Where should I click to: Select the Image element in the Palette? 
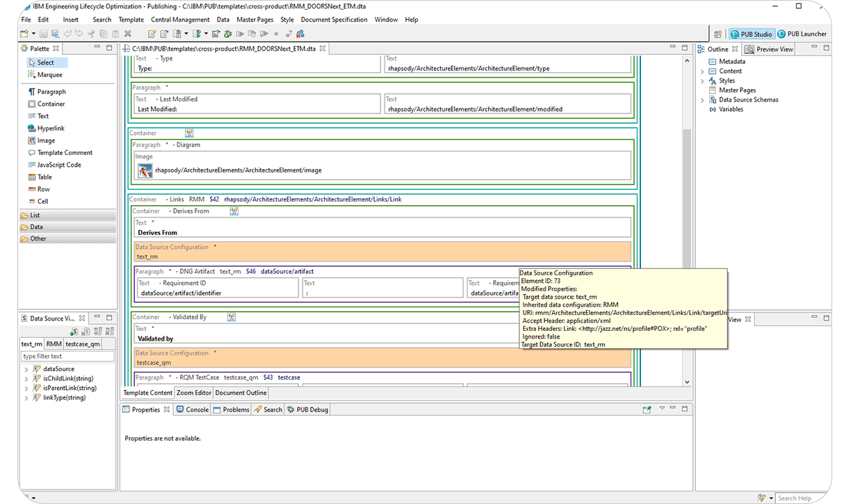tap(46, 140)
